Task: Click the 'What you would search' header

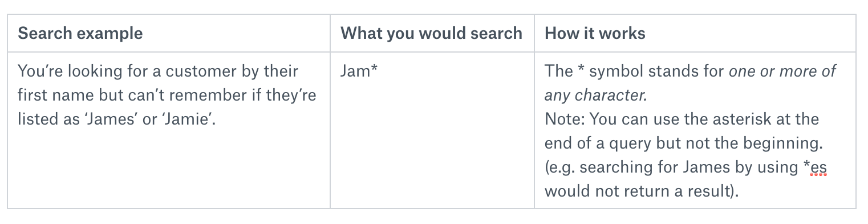Action: pos(432,33)
